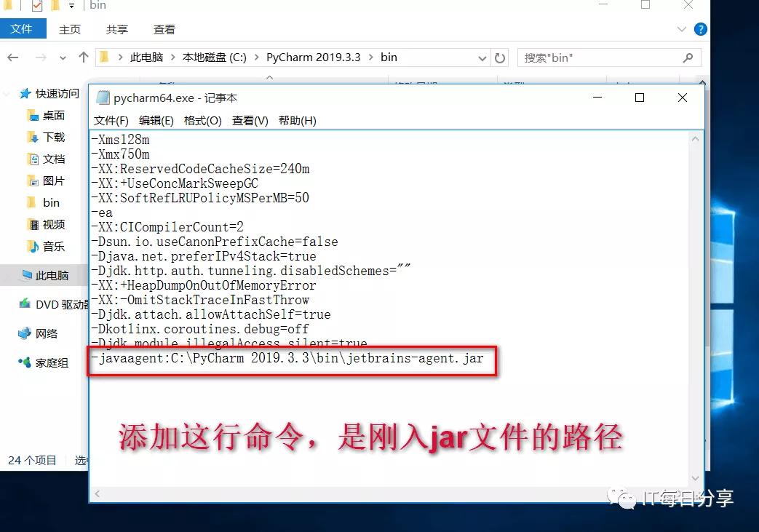759x532 pixels.
Task: Open Notepad 格式(O) menu
Action: click(203, 121)
